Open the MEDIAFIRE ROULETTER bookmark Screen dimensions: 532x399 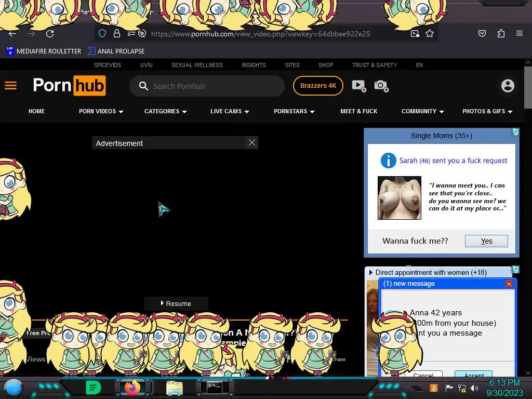(44, 51)
